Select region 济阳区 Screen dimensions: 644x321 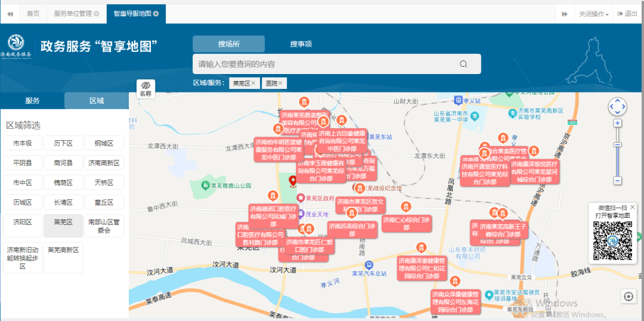point(23,226)
